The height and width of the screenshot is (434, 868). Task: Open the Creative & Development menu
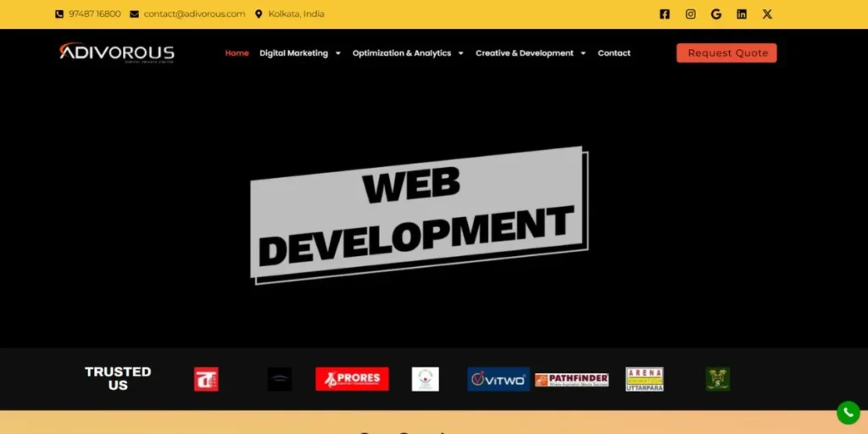point(525,53)
